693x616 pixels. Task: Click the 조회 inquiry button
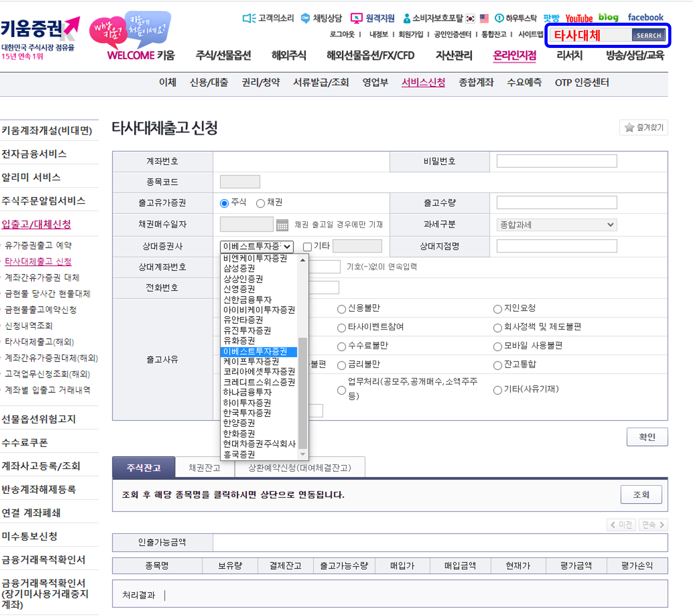click(641, 494)
